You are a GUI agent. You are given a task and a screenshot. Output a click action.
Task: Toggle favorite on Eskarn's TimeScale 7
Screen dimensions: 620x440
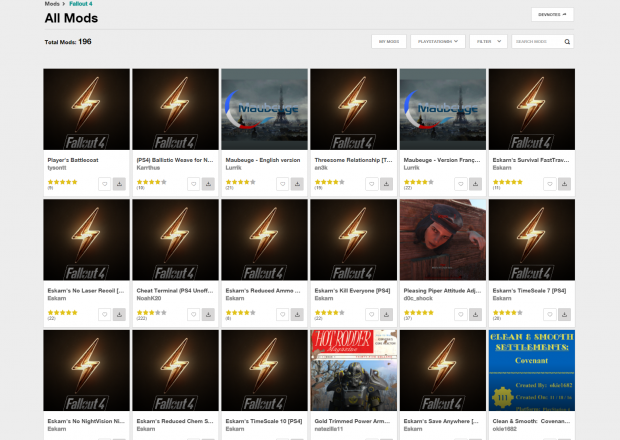pos(550,314)
